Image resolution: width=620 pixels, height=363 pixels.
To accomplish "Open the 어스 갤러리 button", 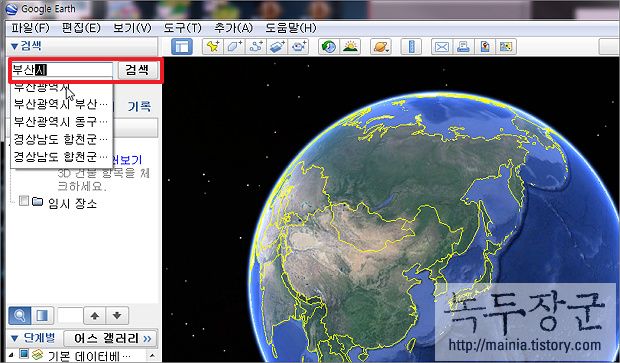I will (110, 338).
